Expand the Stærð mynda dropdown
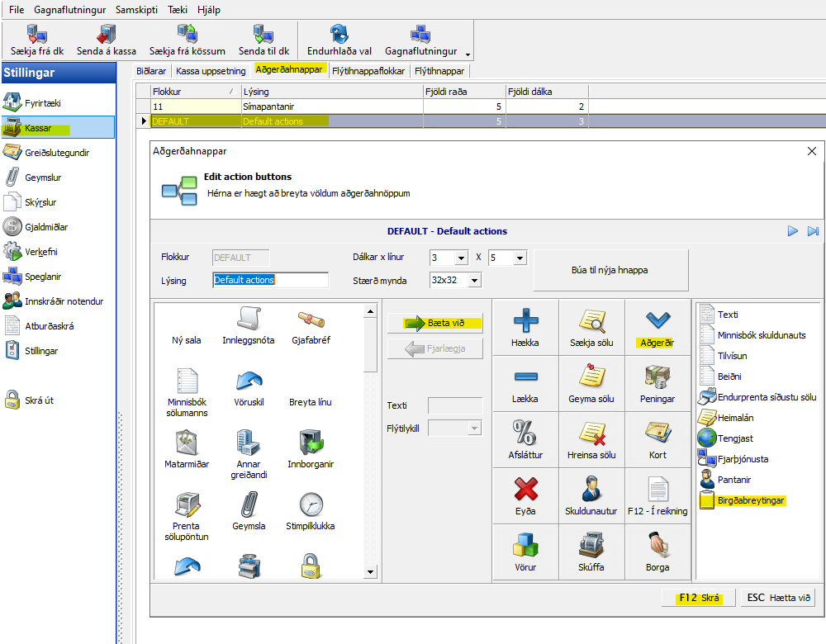The height and width of the screenshot is (644, 826). [474, 281]
